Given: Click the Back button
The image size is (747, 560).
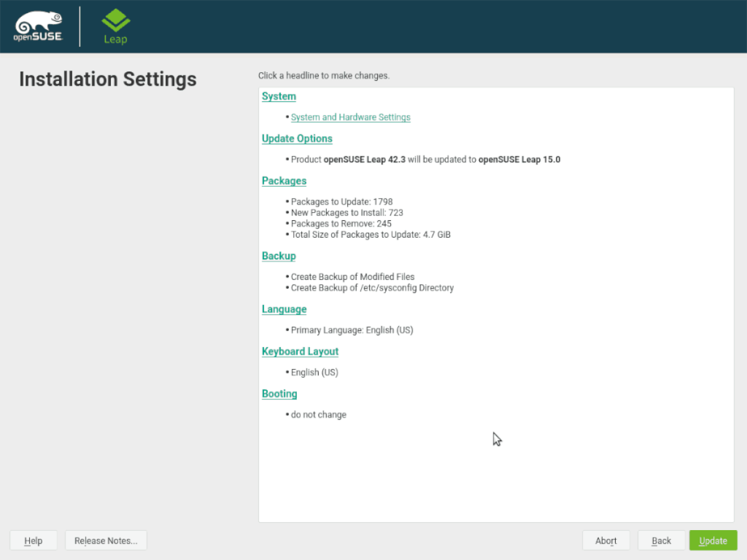Looking at the screenshot, I should click(661, 540).
